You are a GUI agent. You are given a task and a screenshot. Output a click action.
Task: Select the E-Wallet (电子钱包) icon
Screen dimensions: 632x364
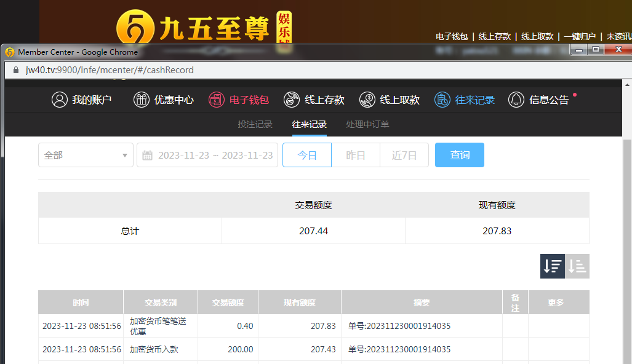217,100
